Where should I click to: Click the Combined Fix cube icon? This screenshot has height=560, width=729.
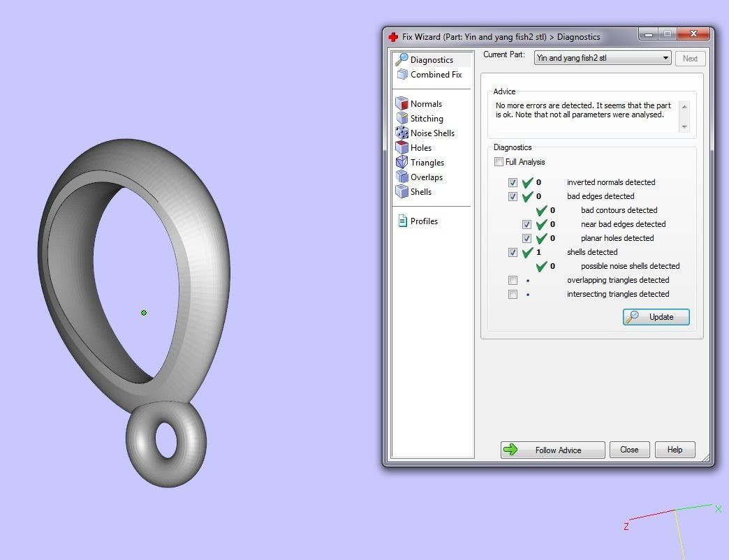[402, 74]
